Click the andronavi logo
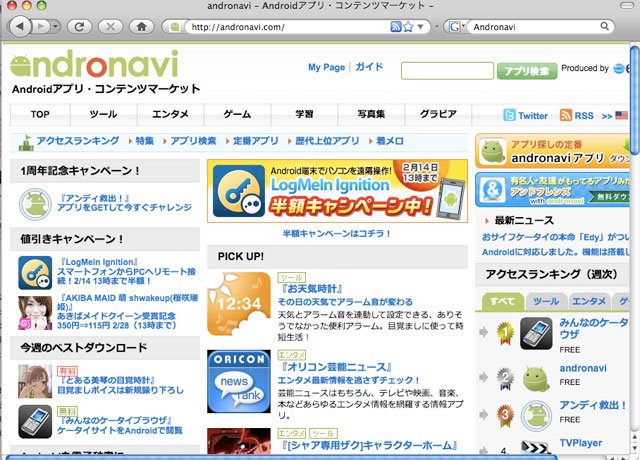 click(94, 64)
